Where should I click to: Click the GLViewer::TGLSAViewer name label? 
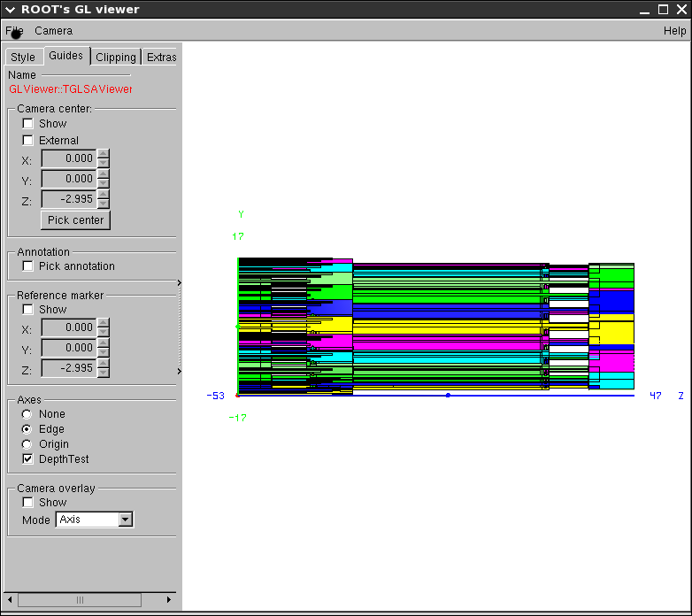[71, 89]
